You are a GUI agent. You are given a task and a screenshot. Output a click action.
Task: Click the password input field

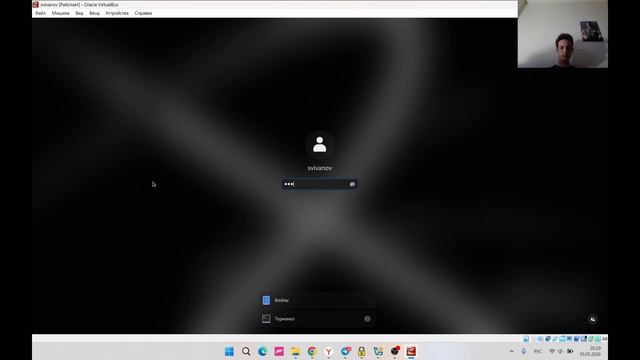320,184
